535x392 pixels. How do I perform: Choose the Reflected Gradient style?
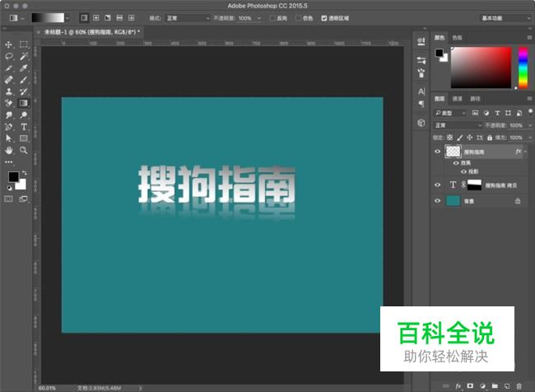tap(119, 18)
